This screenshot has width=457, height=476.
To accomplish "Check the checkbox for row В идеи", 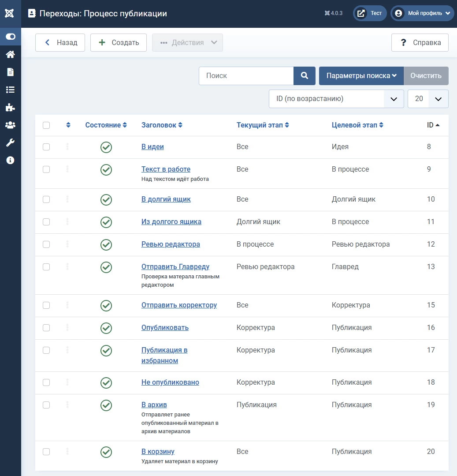I will click(x=46, y=147).
